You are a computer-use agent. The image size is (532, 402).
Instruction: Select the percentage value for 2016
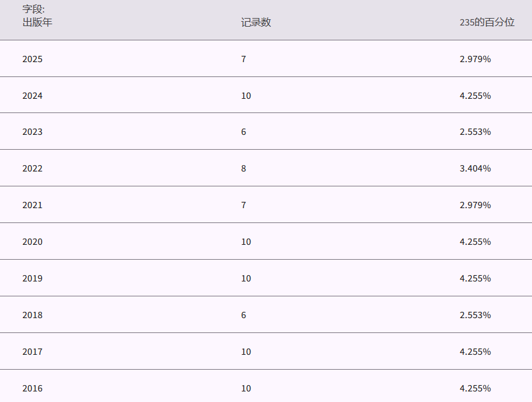pos(475,388)
